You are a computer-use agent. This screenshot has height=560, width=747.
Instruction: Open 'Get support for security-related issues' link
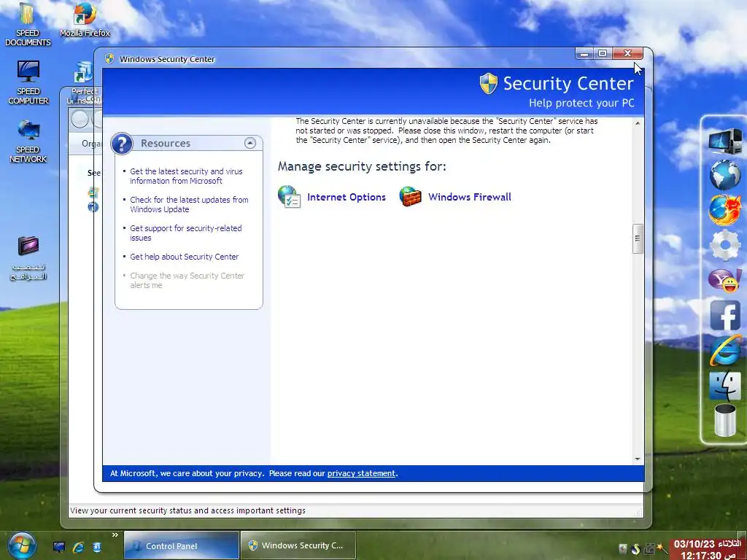[186, 233]
